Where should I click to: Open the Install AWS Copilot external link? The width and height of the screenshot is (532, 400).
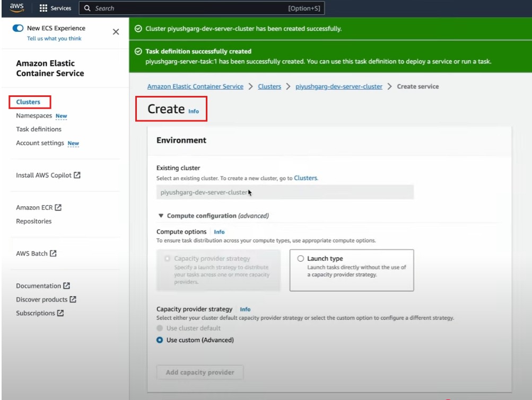pos(48,175)
